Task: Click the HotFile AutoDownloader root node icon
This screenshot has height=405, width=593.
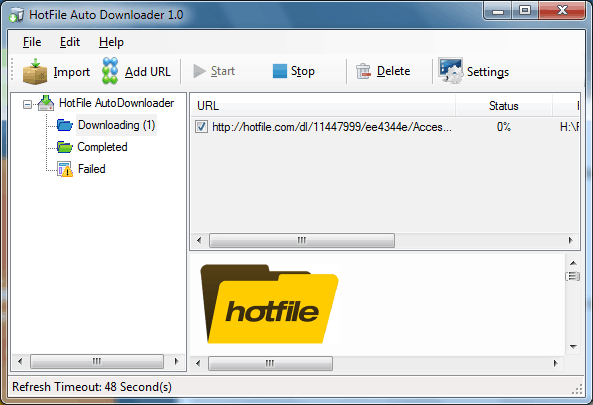Action: tap(46, 103)
